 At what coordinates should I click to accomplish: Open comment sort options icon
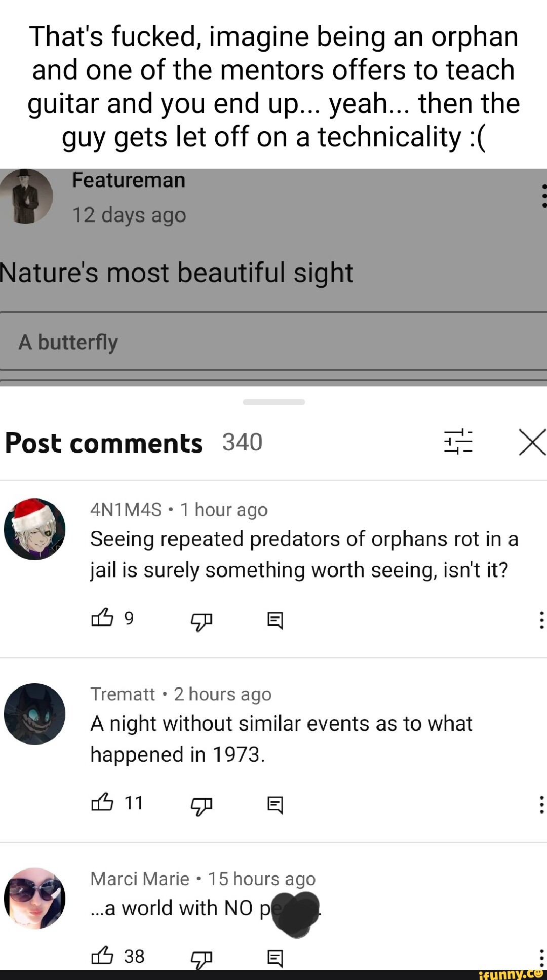(458, 442)
